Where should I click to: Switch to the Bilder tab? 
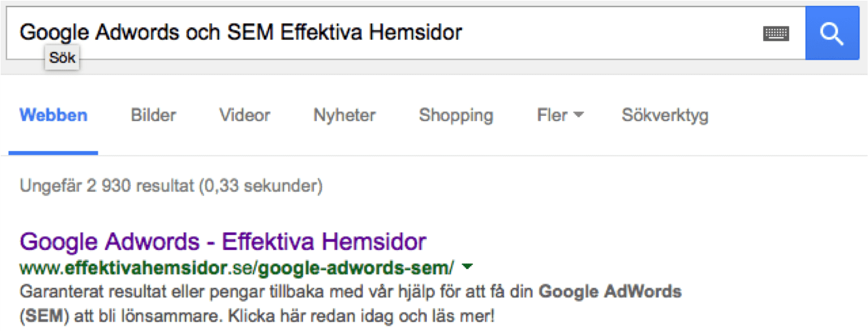pyautogui.click(x=153, y=116)
